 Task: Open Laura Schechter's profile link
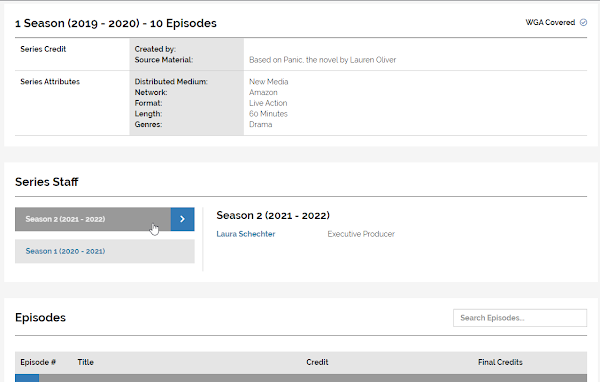[x=246, y=234]
